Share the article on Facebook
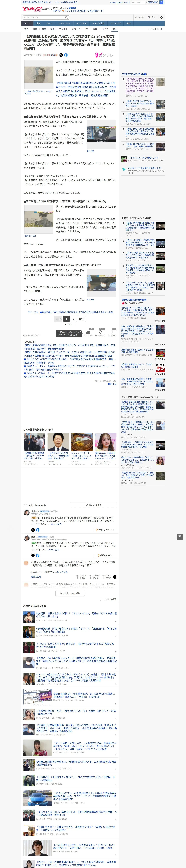Viewport: 186px width, 868px height. 66,55
